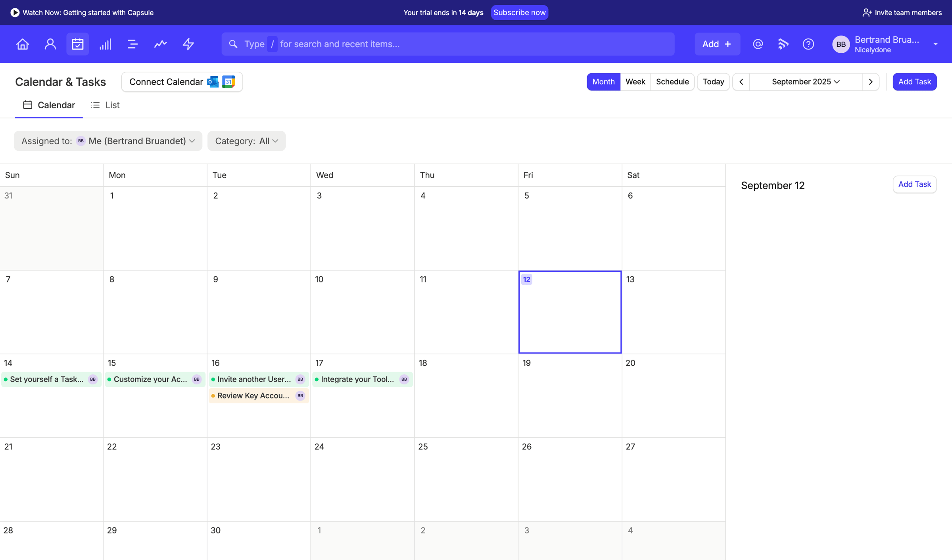
Task: Open the Category: All filter dropdown
Action: click(x=246, y=141)
